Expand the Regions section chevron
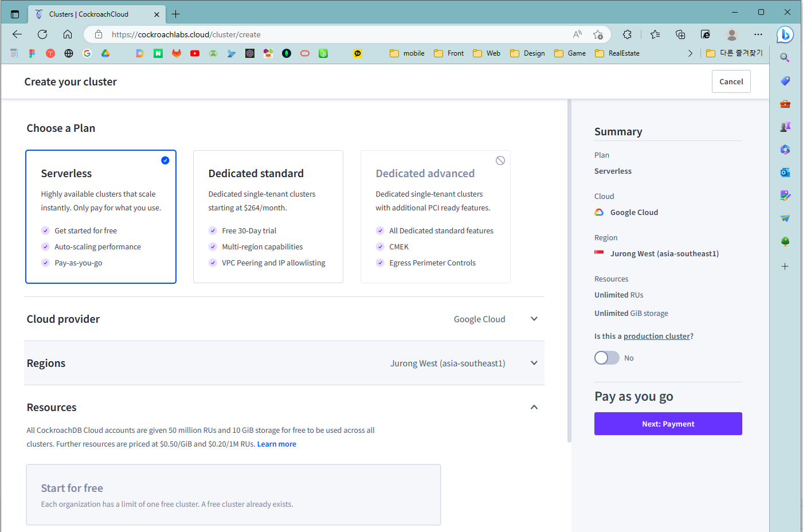Image resolution: width=803 pixels, height=532 pixels. pos(534,363)
